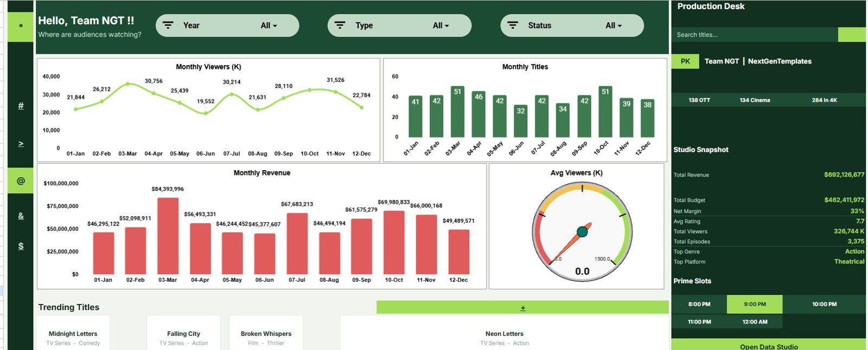Open the ampersand (&) sidebar icon

(21, 216)
